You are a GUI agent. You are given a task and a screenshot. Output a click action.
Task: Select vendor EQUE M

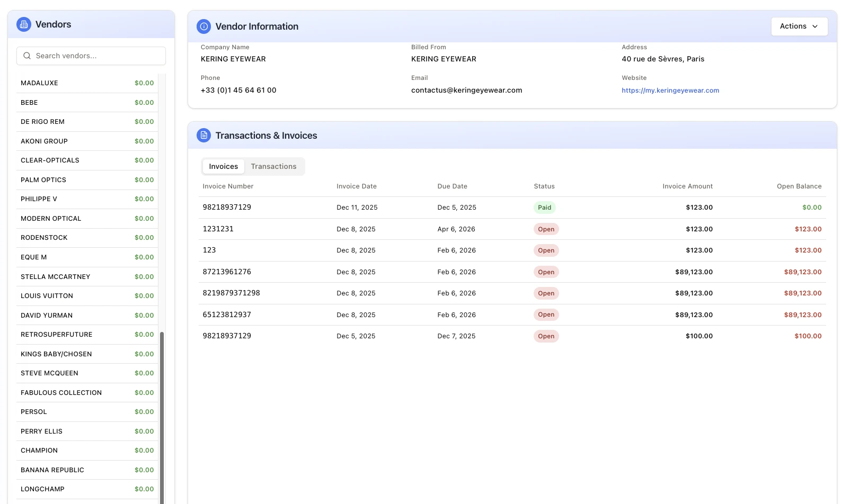pos(87,257)
